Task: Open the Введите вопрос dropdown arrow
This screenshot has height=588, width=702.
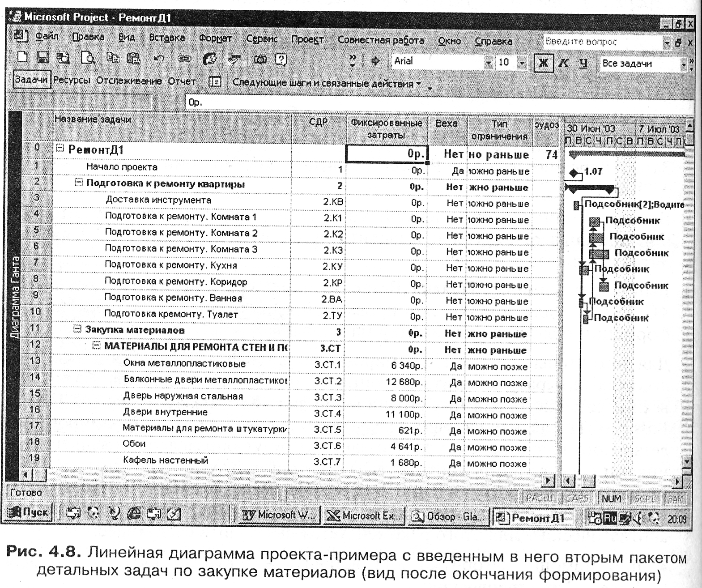Action: (667, 43)
